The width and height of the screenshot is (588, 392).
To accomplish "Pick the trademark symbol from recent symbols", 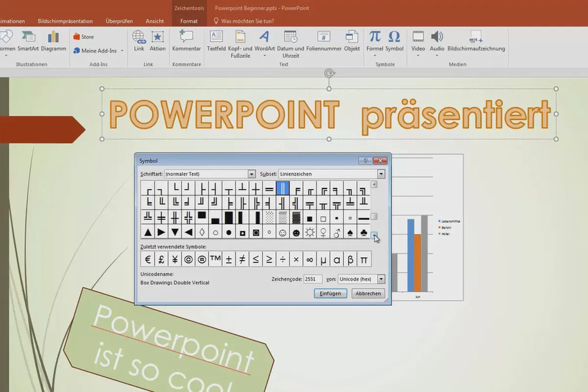I will [215, 259].
